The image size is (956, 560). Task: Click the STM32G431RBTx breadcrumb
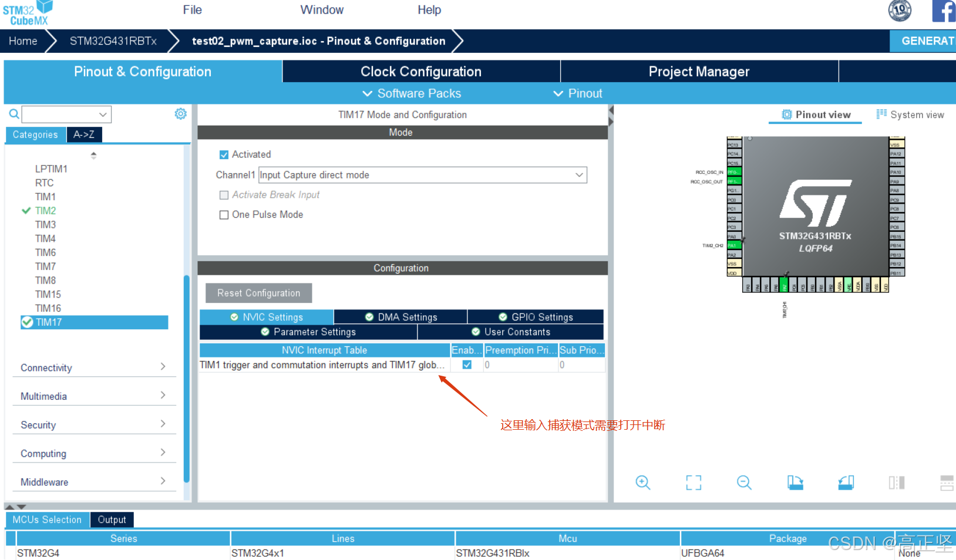113,41
